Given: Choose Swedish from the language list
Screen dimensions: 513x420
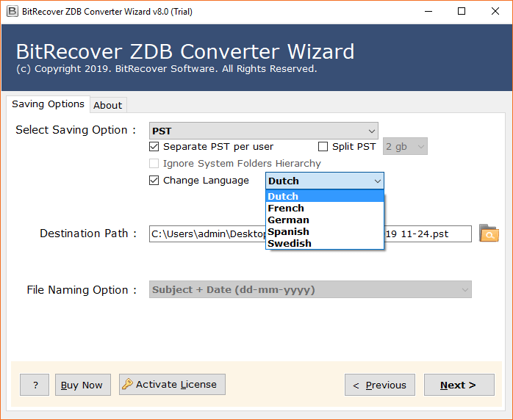Looking at the screenshot, I should pyautogui.click(x=325, y=243).
